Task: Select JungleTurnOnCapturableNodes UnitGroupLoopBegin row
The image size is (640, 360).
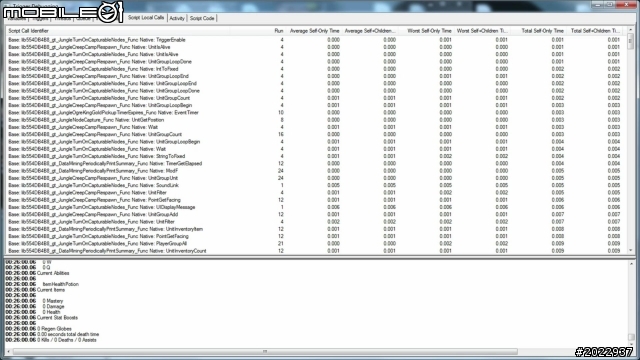Action: (314, 142)
